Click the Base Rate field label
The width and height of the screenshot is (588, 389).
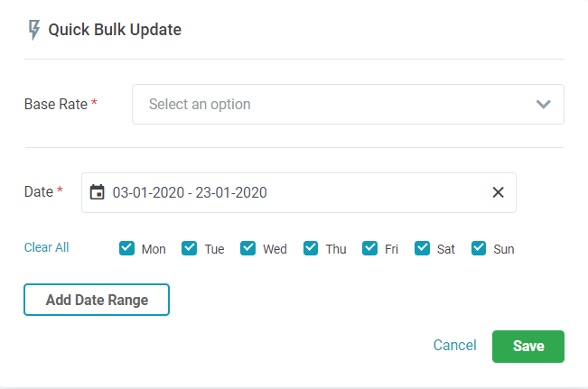tap(55, 104)
